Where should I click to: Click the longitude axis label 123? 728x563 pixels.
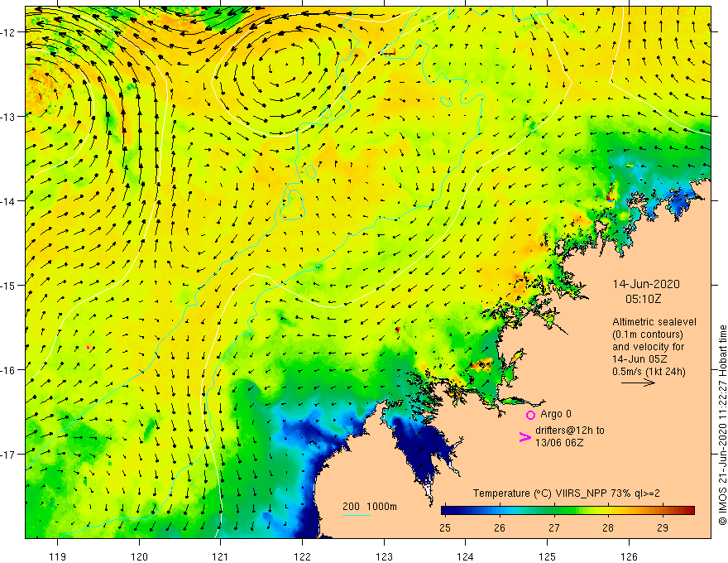(x=384, y=556)
